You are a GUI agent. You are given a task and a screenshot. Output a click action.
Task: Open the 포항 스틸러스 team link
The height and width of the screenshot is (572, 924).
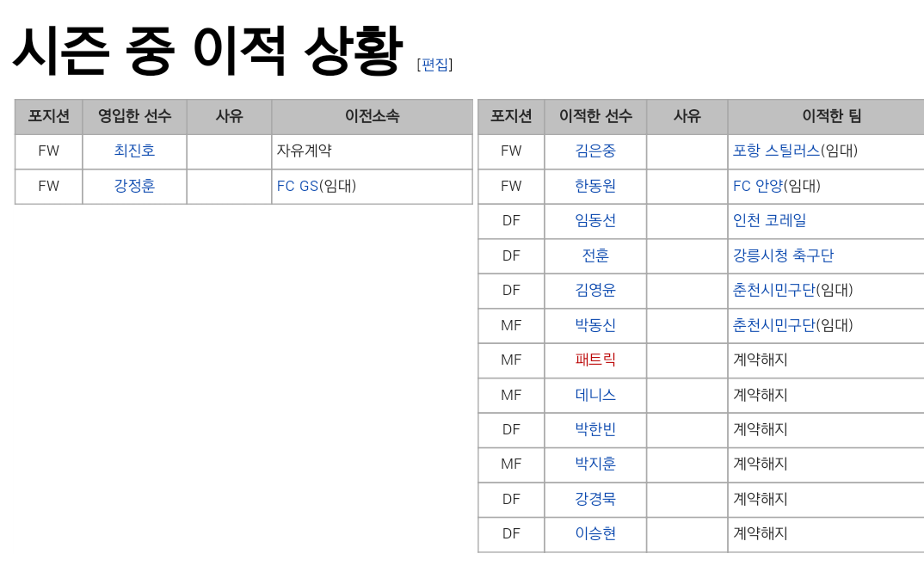[776, 151]
